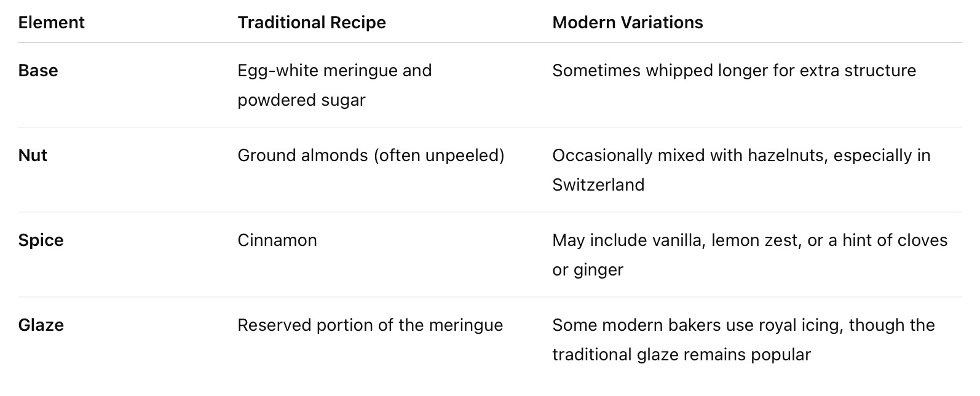Click 'Sometimes whipped longer for extra structure'

(x=734, y=71)
